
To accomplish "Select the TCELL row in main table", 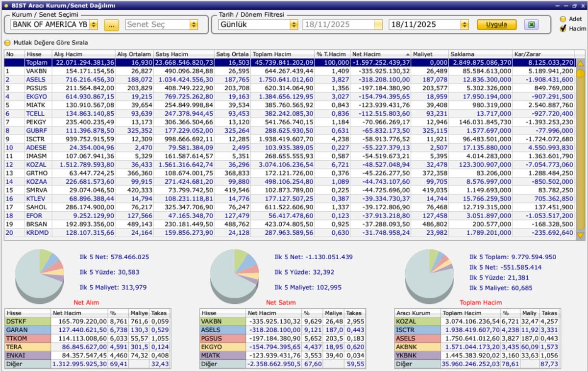I will [289, 113].
